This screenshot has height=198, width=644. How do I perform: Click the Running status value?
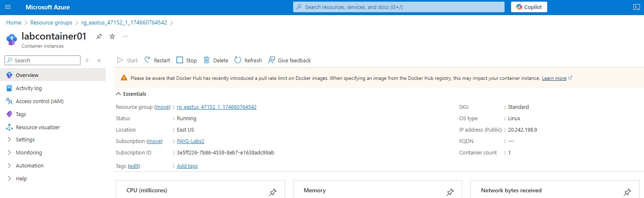(187, 118)
